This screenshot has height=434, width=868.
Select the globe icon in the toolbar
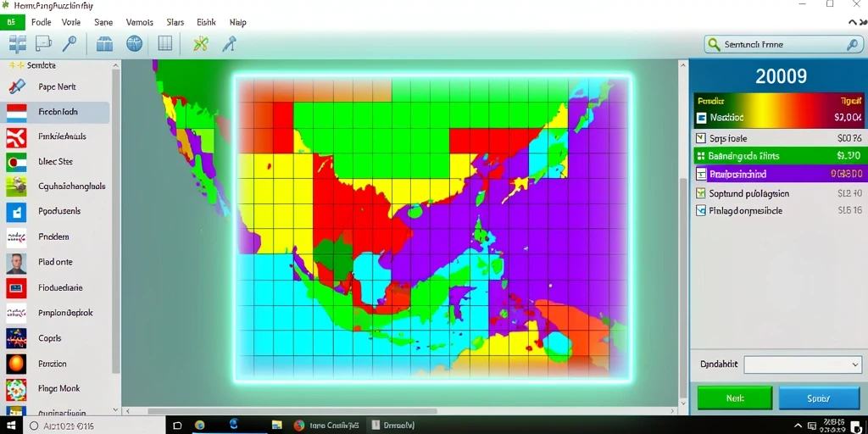(135, 44)
